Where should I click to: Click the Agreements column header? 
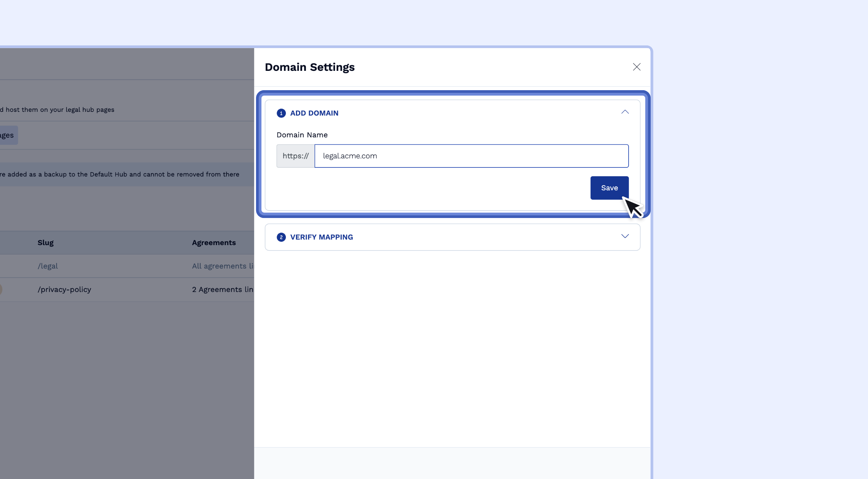point(214,243)
